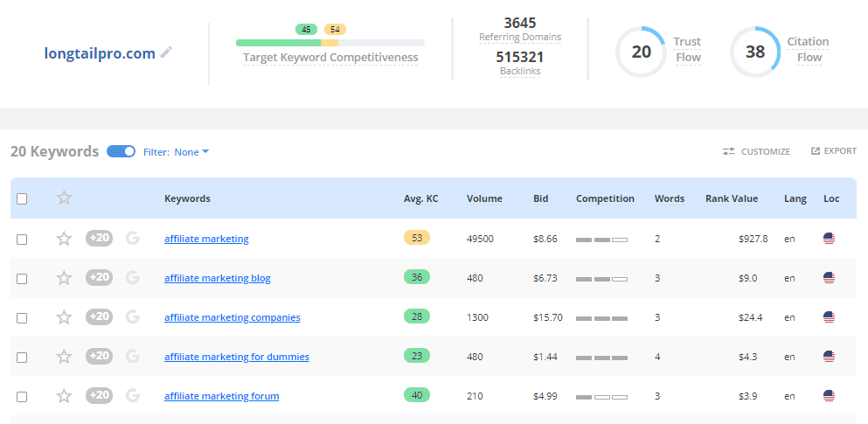
Task: Click the US flag in affiliate marketing forum row
Action: pos(829,396)
